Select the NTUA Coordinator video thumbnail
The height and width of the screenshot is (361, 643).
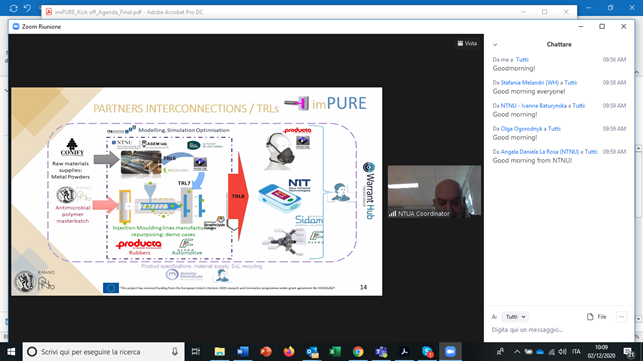click(x=434, y=191)
